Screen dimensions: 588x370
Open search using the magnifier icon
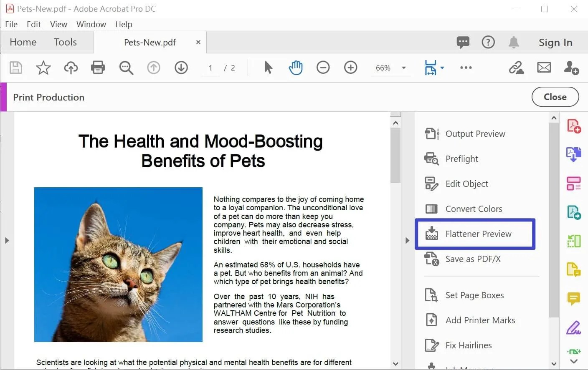[x=126, y=68]
